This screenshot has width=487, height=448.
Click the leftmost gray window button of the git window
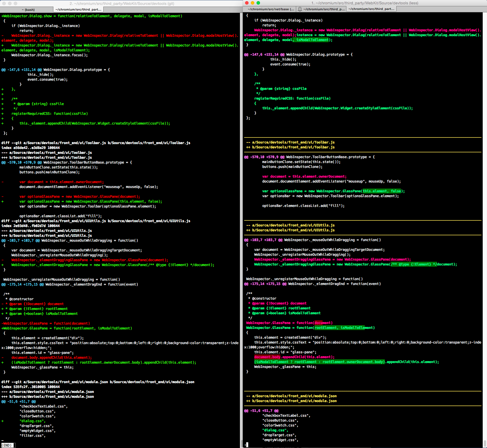[3, 3]
